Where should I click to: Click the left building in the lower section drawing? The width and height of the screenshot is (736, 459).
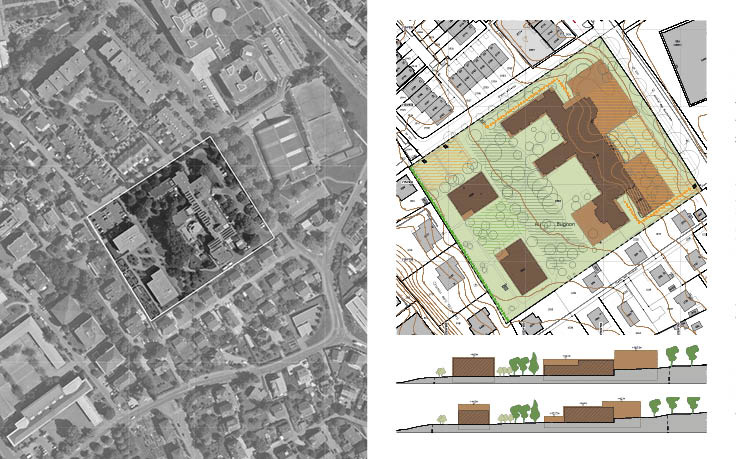[x=473, y=414]
